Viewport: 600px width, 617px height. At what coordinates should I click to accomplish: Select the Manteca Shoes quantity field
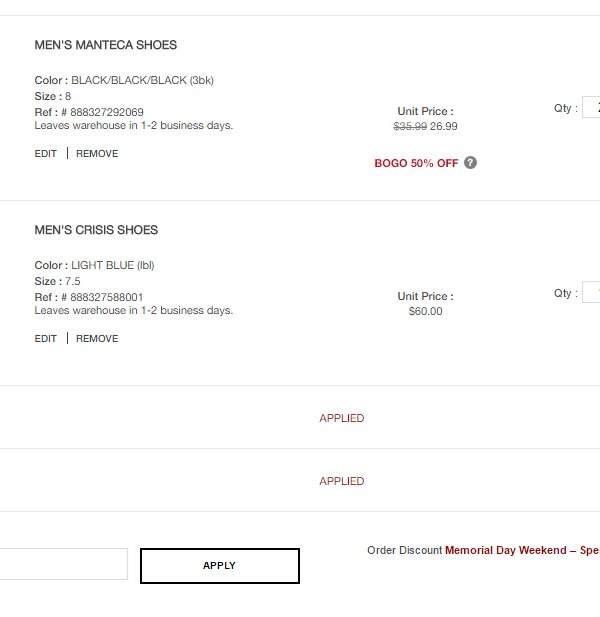point(591,107)
